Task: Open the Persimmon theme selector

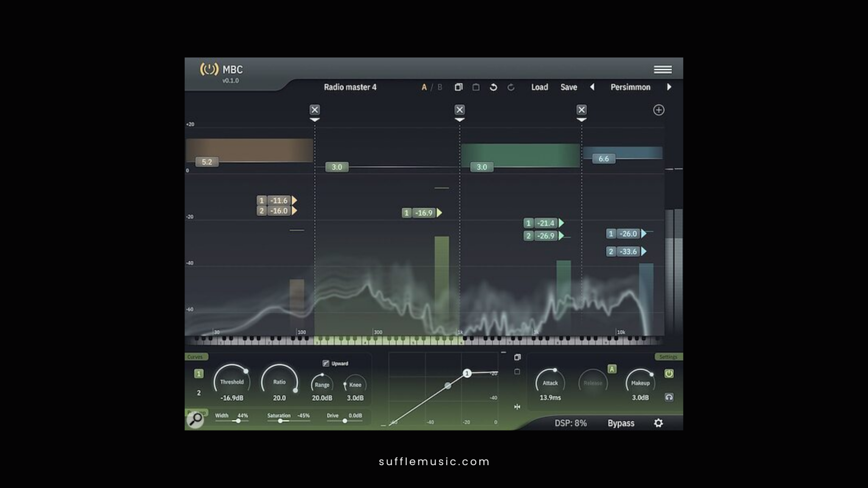Action: [x=630, y=87]
